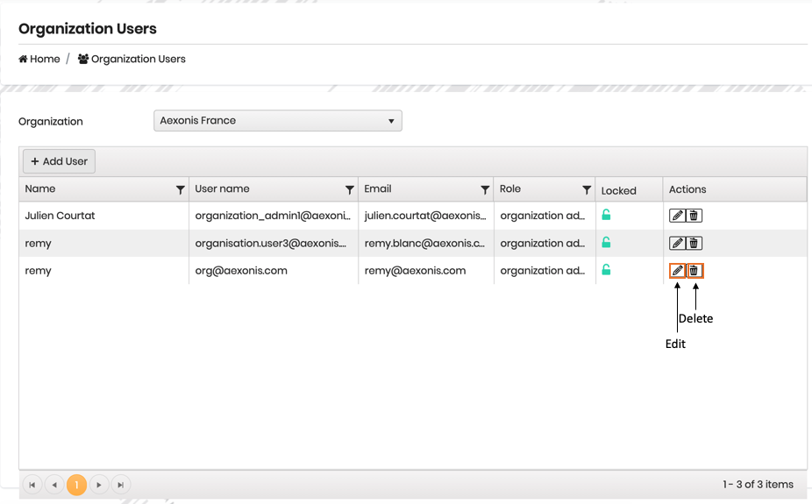Open the Role column filter
812x504 pixels.
[587, 189]
